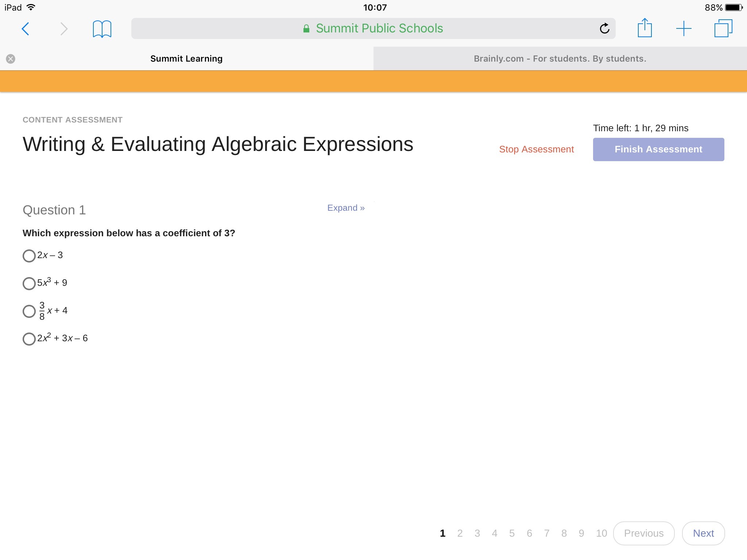This screenshot has width=747, height=560.
Task: Show all tabs overview icon
Action: coord(723,28)
